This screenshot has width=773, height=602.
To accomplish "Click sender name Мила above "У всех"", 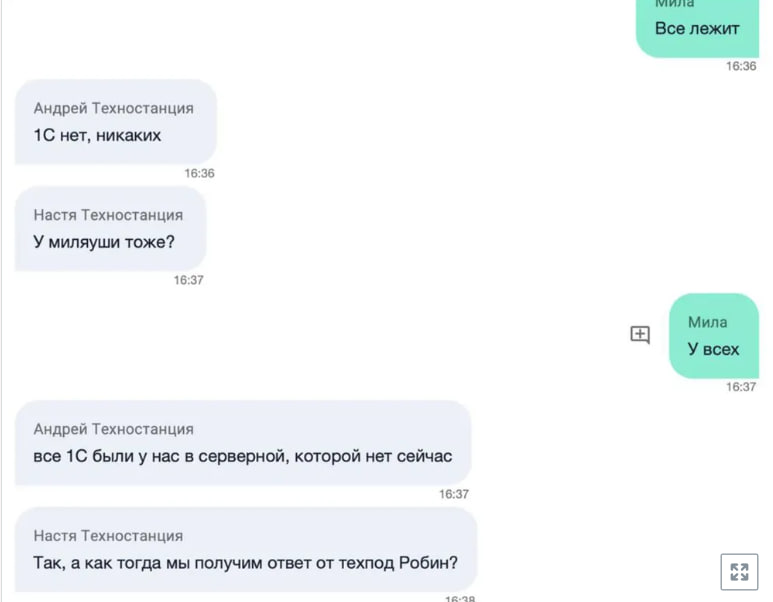I will click(x=707, y=322).
